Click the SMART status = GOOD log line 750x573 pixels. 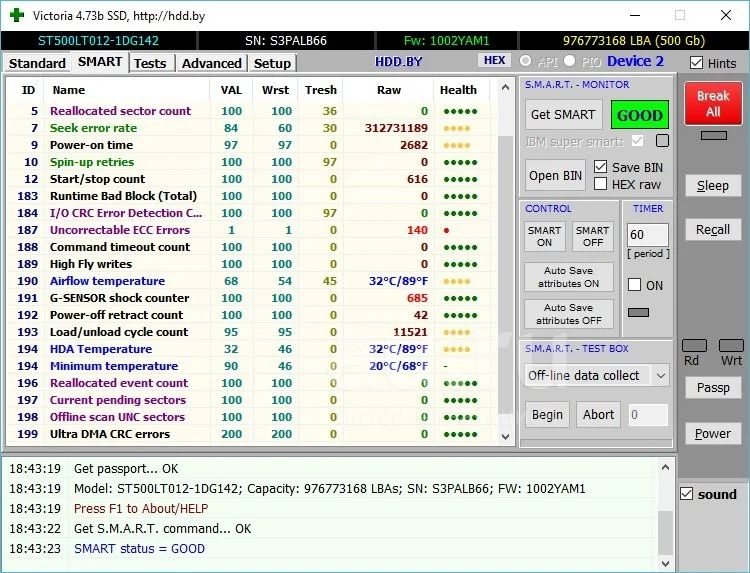tap(139, 549)
